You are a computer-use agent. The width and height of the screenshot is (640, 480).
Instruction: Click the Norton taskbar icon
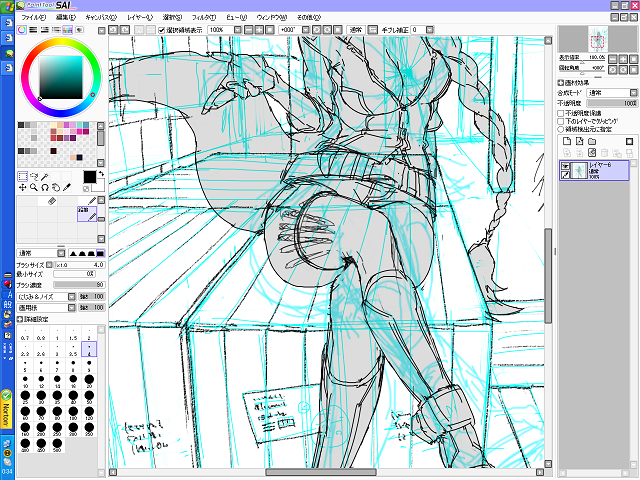(x=6, y=410)
